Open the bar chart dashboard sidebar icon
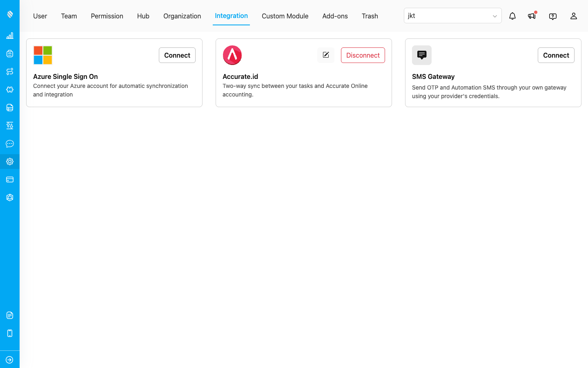 click(x=10, y=36)
